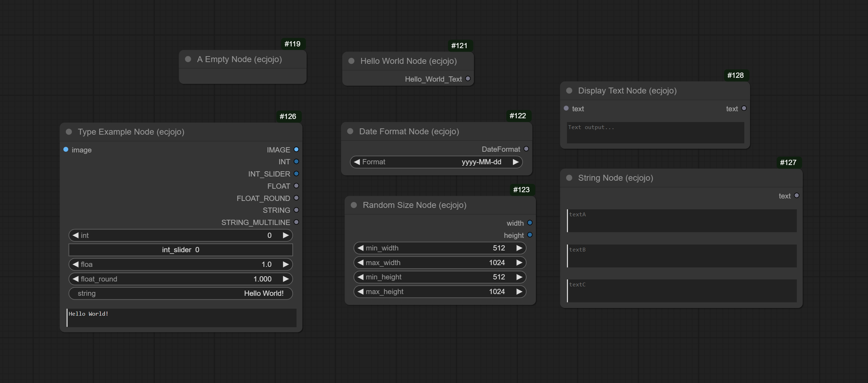Select next Format option with right arrow
The width and height of the screenshot is (868, 383).
(x=515, y=162)
